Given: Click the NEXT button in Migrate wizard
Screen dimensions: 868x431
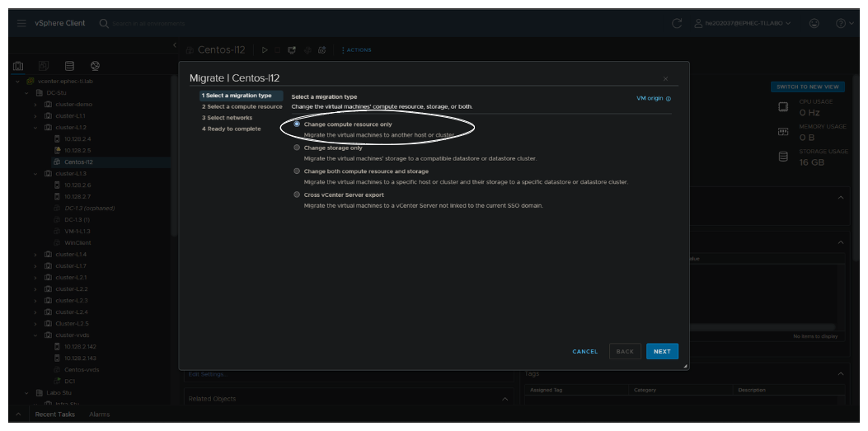Looking at the screenshot, I should 662,351.
